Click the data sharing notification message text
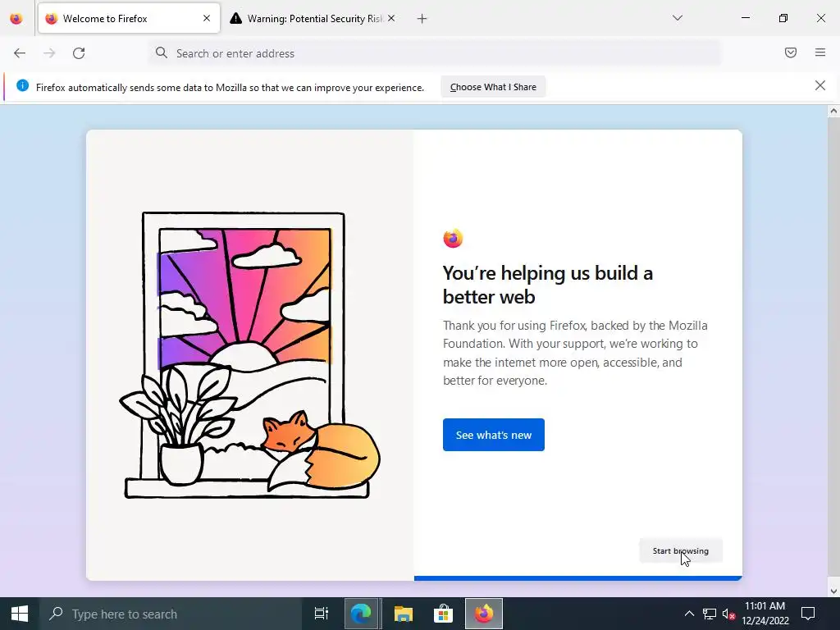The image size is (840, 630). point(230,87)
